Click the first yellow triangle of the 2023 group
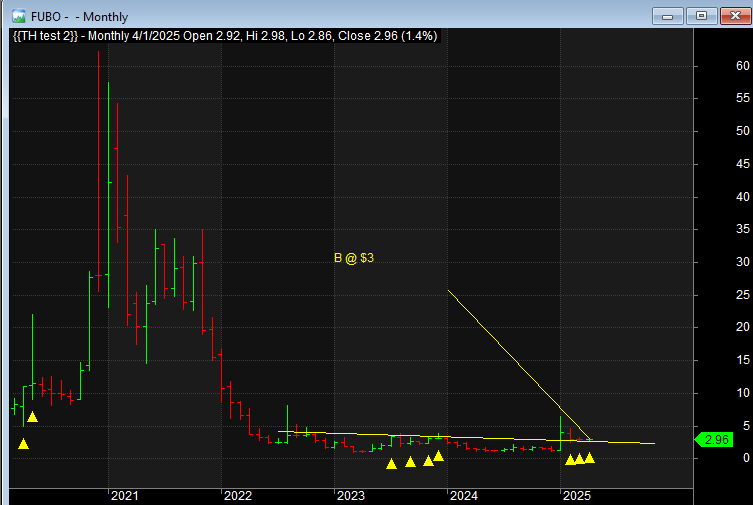This screenshot has height=505, width=753. click(391, 464)
